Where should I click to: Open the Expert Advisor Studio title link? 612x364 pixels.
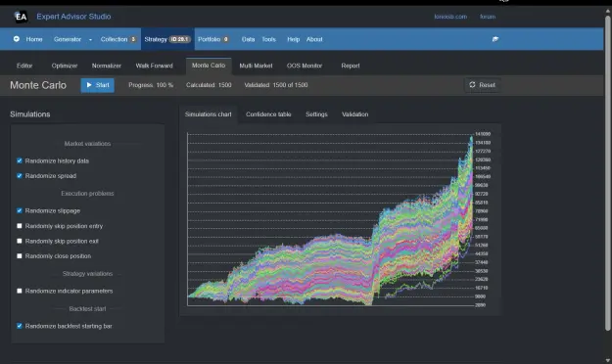[x=73, y=17]
